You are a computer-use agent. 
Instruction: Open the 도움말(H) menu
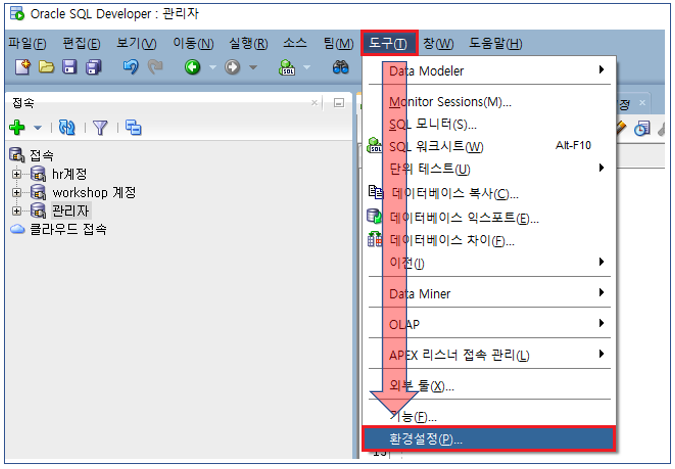point(495,43)
